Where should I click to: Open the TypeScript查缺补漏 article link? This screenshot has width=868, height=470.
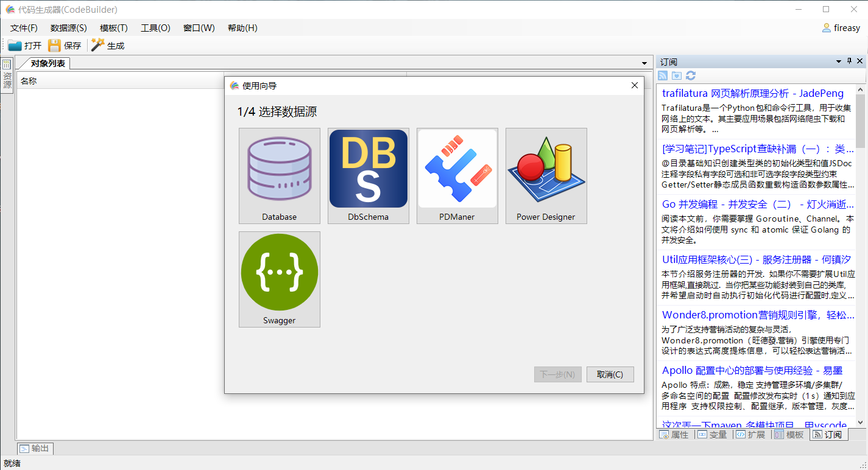tap(758, 149)
